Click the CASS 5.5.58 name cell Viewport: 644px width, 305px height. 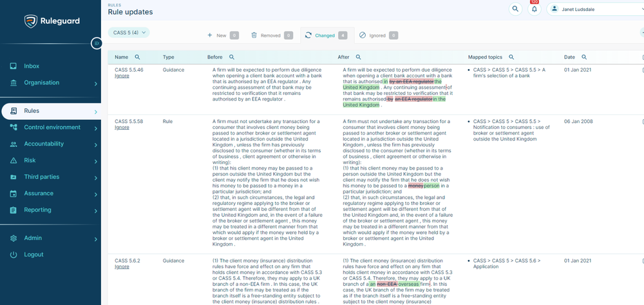point(129,122)
